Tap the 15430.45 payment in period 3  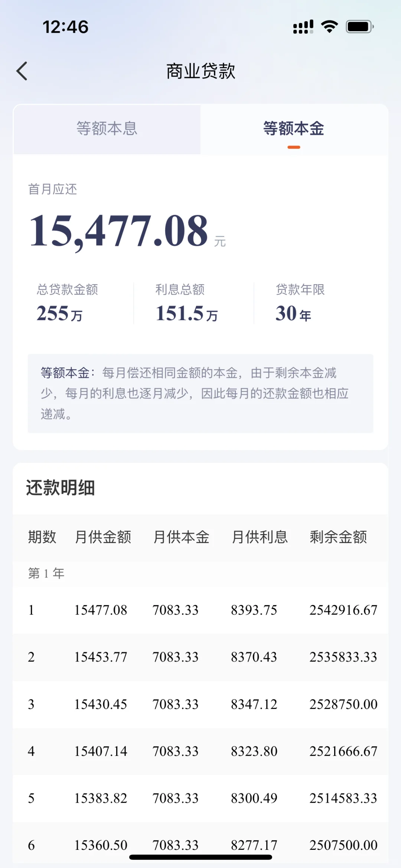coord(101,704)
